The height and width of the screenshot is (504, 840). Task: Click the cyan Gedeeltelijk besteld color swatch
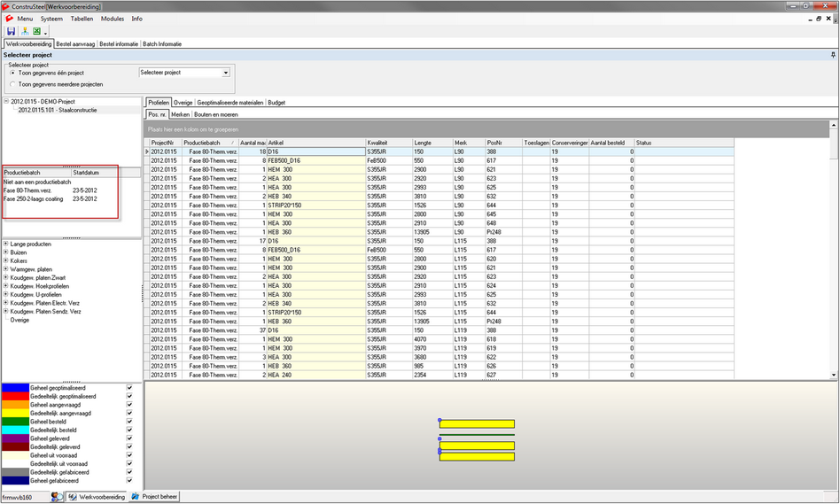click(16, 430)
